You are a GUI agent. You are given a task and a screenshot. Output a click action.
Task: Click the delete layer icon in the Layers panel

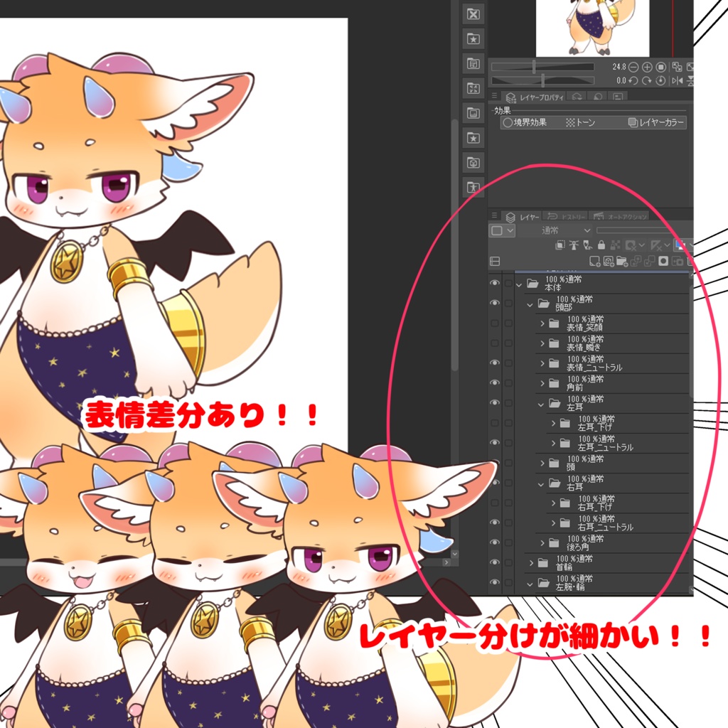coord(690,261)
